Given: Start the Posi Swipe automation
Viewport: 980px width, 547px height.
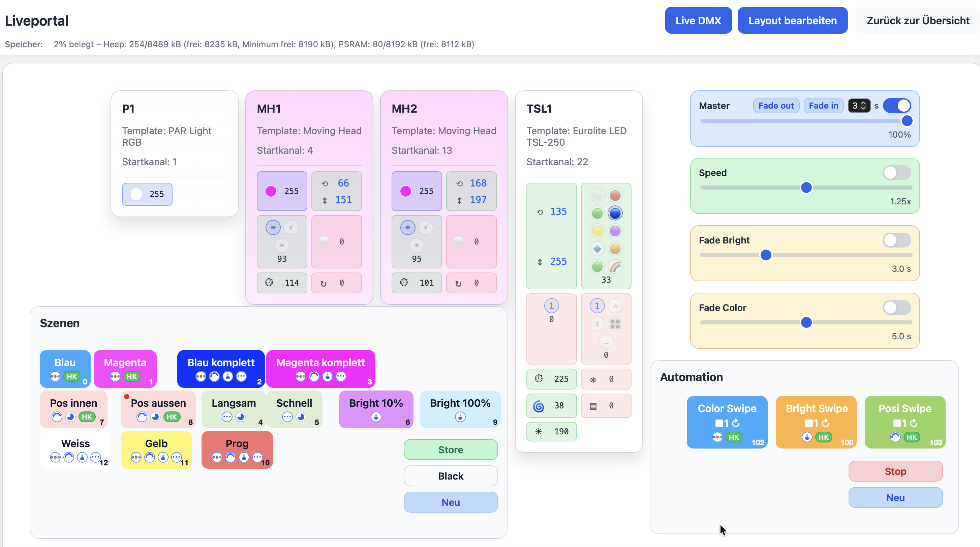Looking at the screenshot, I should pyautogui.click(x=905, y=422).
